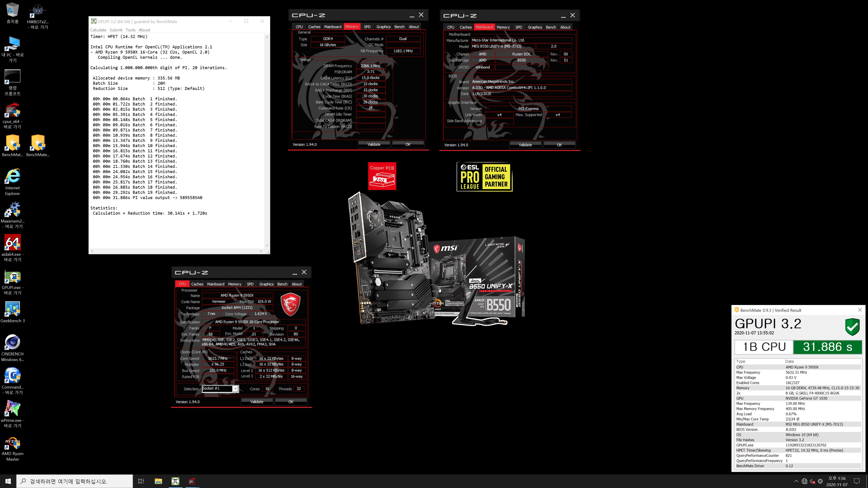Viewport: 868px width, 488px height.
Task: Launch the aida64.exe desktop shortcut
Action: point(12,248)
